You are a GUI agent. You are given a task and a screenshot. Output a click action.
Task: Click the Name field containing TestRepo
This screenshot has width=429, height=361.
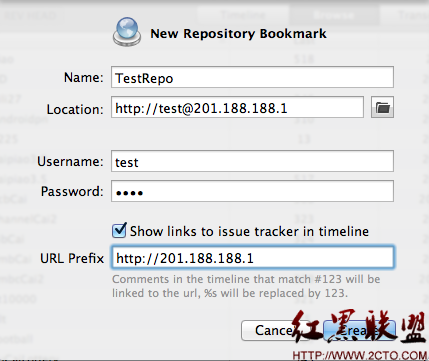click(252, 77)
